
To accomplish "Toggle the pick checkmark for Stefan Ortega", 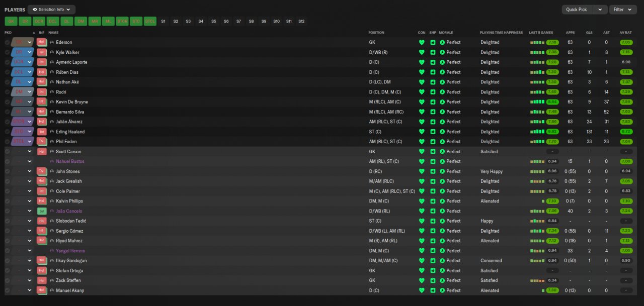I will pyautogui.click(x=7, y=271).
